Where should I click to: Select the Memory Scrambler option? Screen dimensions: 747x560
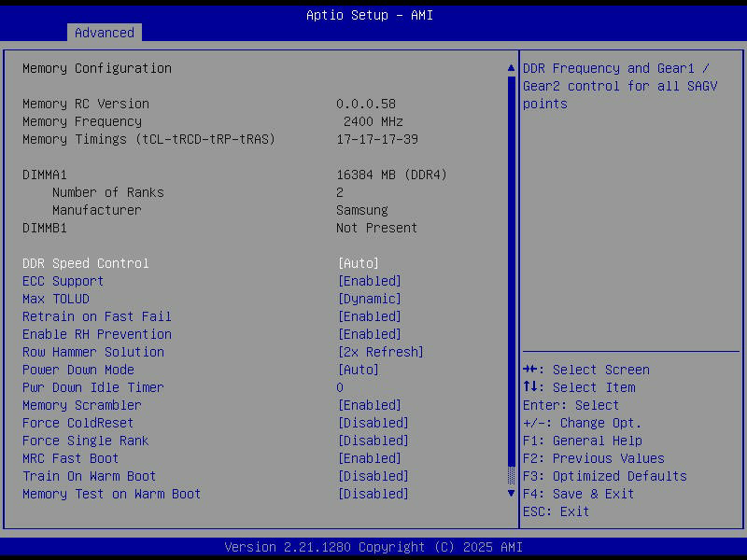82,405
